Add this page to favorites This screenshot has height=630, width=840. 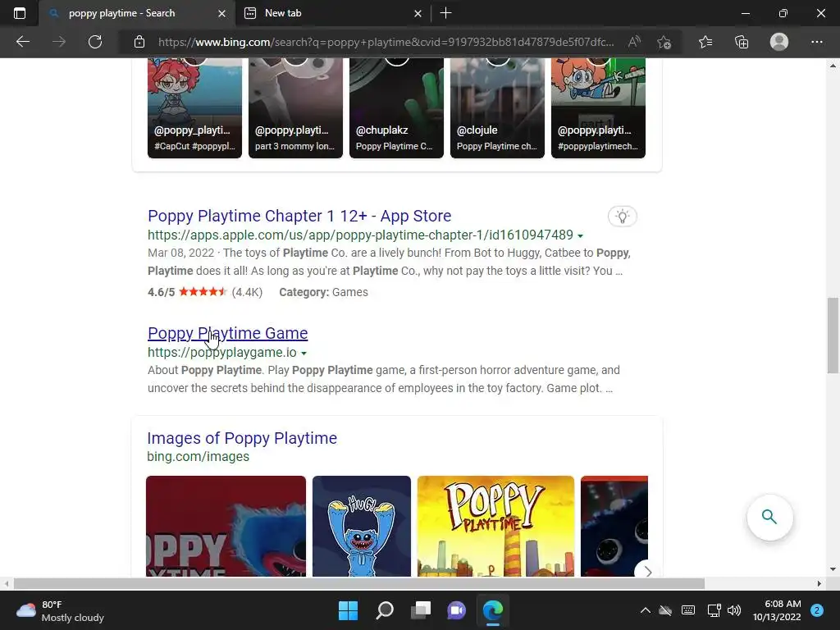tap(664, 42)
